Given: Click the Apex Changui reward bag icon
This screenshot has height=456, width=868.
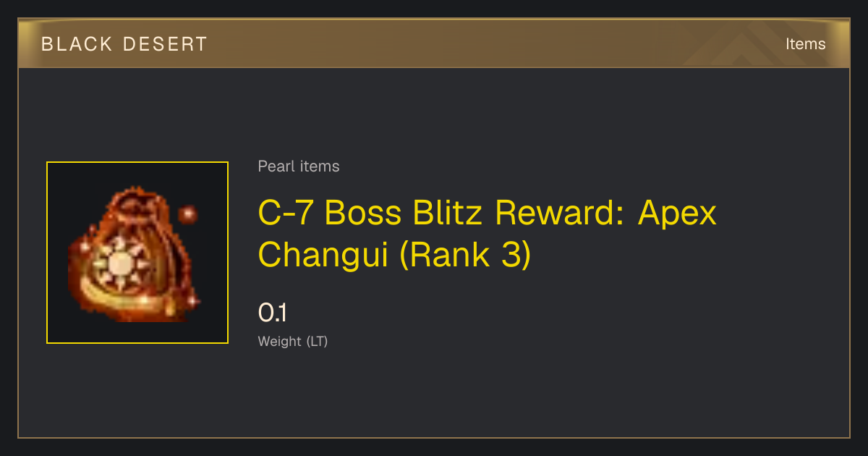Looking at the screenshot, I should [x=137, y=253].
